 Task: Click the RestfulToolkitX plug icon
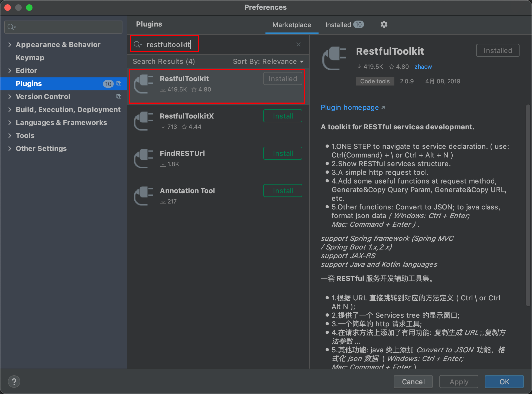[x=144, y=121]
